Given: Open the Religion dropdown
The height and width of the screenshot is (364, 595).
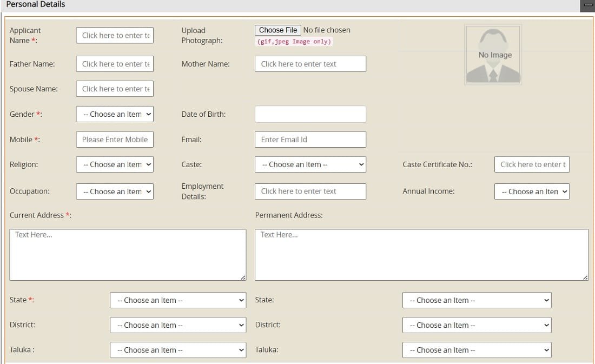Looking at the screenshot, I should tap(115, 164).
